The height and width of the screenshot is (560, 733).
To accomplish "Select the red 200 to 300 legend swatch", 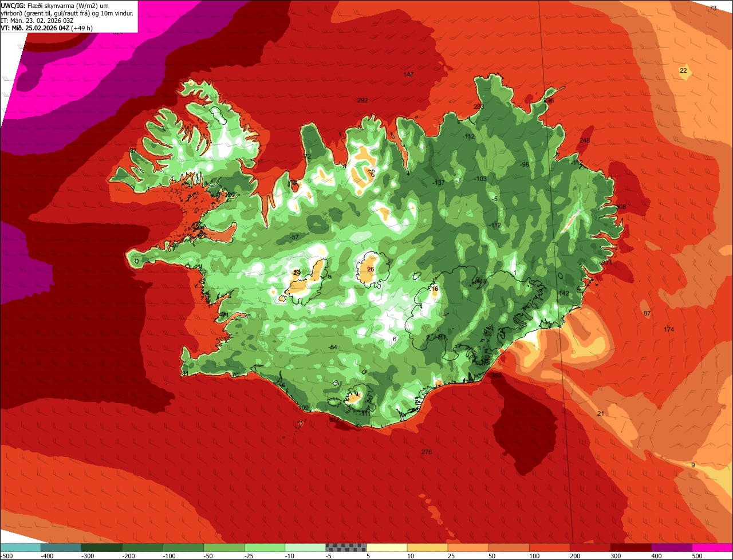I will pos(591,547).
